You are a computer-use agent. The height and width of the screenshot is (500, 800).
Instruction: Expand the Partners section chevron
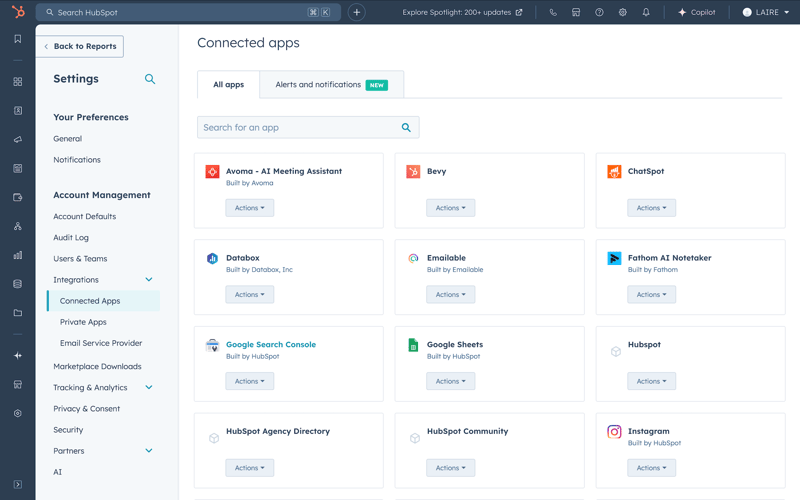coord(148,451)
